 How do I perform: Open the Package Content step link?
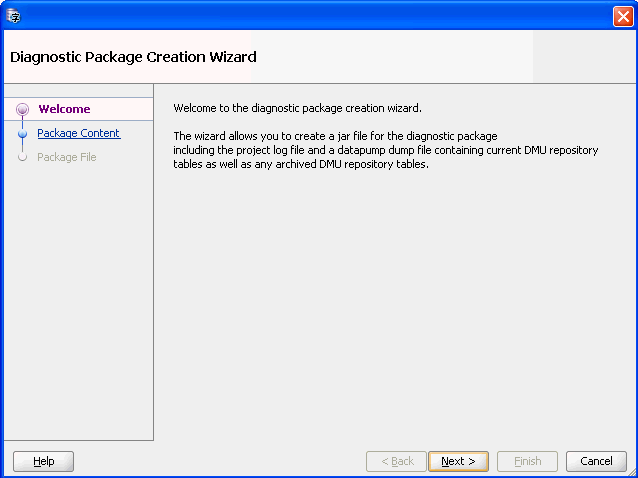(78, 133)
